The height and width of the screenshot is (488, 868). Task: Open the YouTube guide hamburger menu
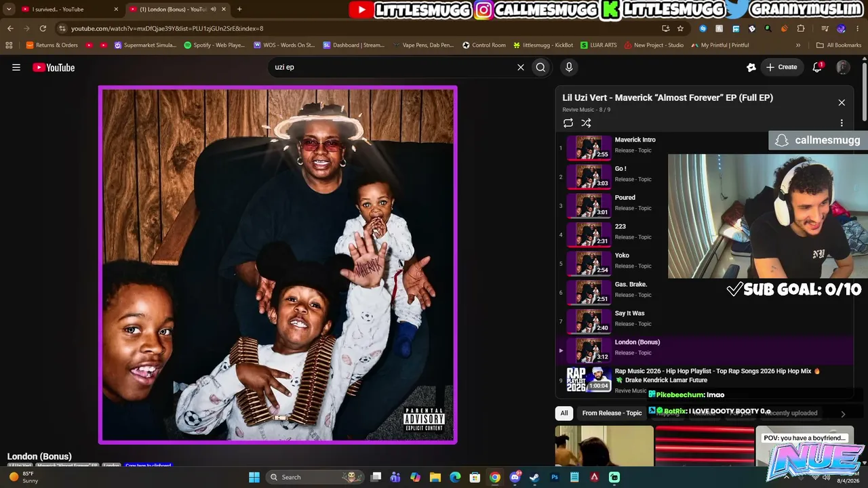[16, 67]
